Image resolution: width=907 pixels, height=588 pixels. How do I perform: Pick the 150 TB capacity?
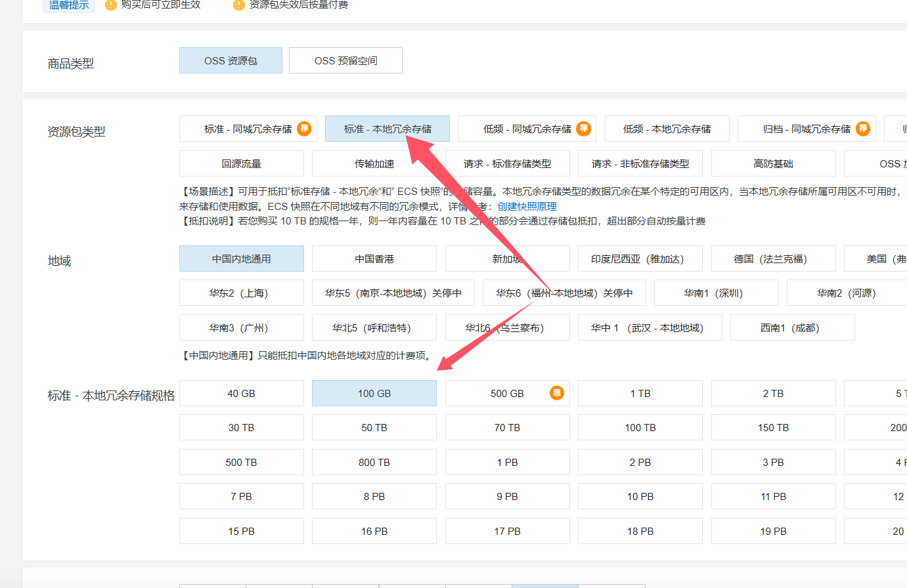pos(774,427)
